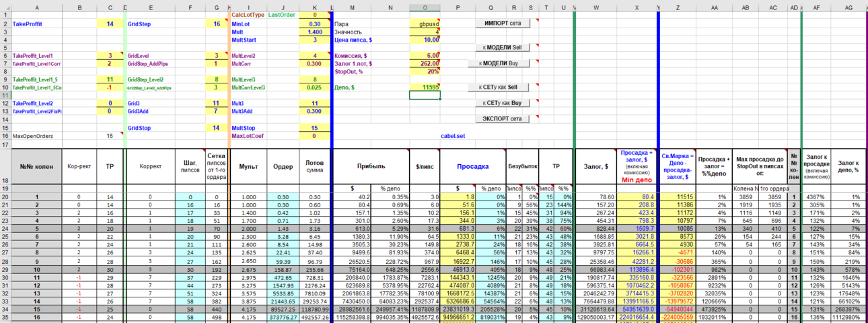Click the Залог к депо, % header
868x323 pixels.
[849, 166]
